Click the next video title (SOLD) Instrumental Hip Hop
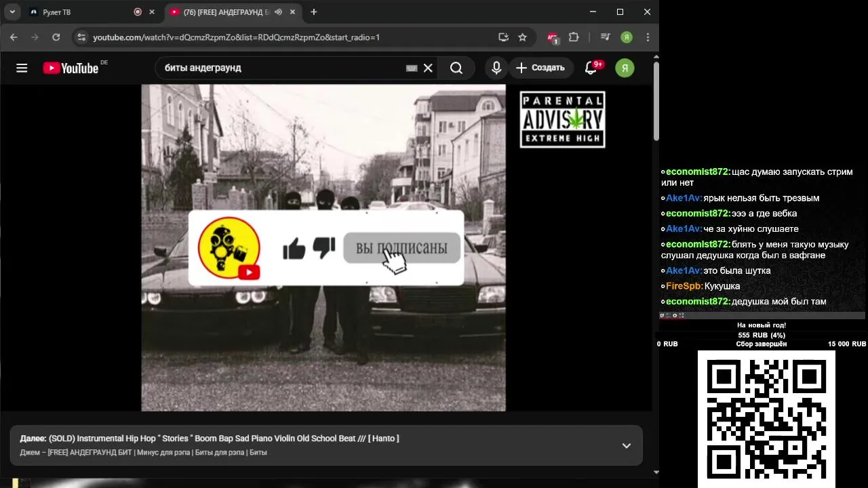 pyautogui.click(x=224, y=439)
